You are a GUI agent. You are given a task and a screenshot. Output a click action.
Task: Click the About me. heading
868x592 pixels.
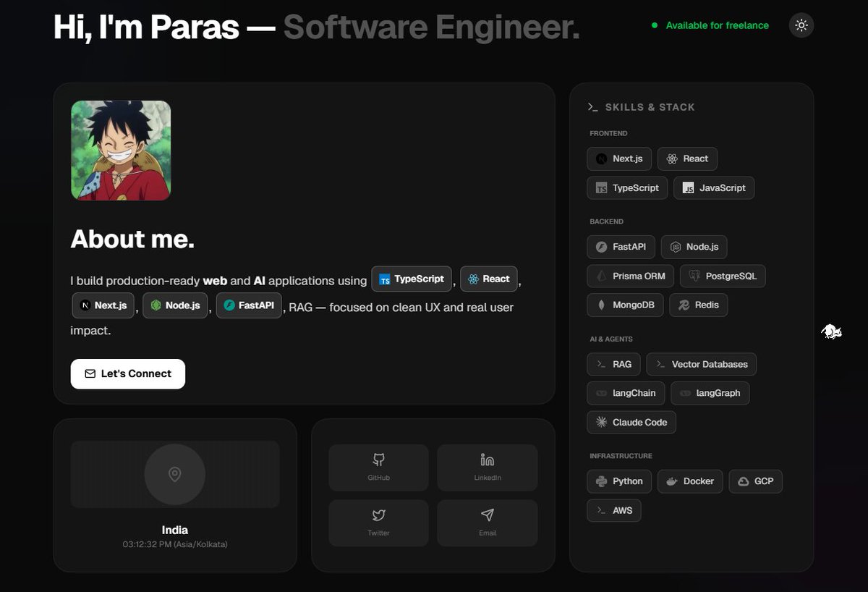pos(132,240)
